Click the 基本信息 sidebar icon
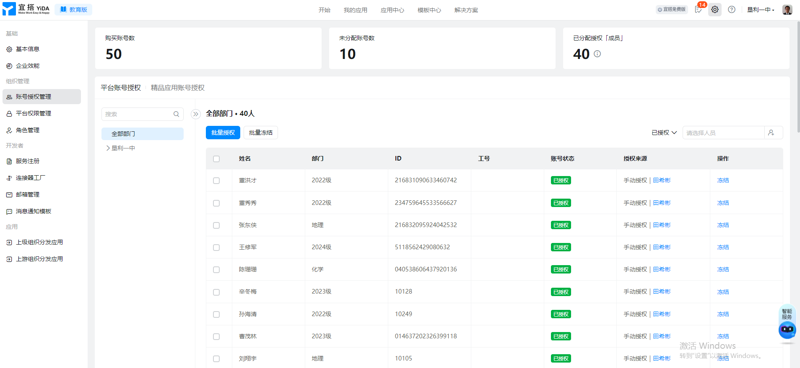 (x=9, y=49)
